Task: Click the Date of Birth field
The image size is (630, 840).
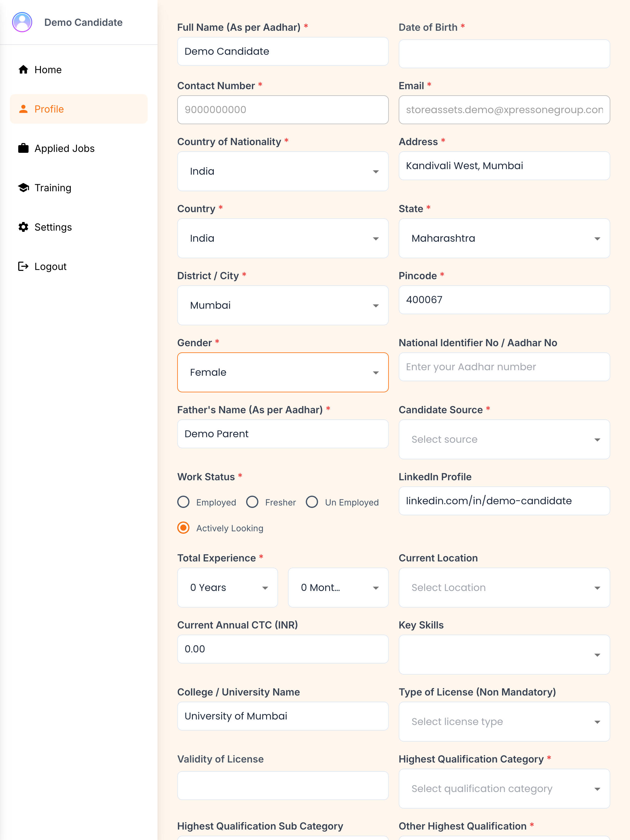Action: coord(504,54)
